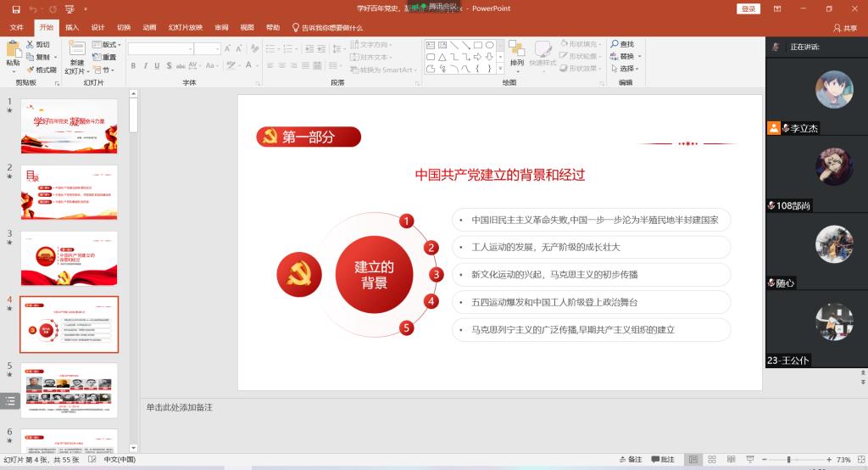Click the Find (查找) magnifier icon
Viewport: 868px width, 470px height.
[x=614, y=44]
